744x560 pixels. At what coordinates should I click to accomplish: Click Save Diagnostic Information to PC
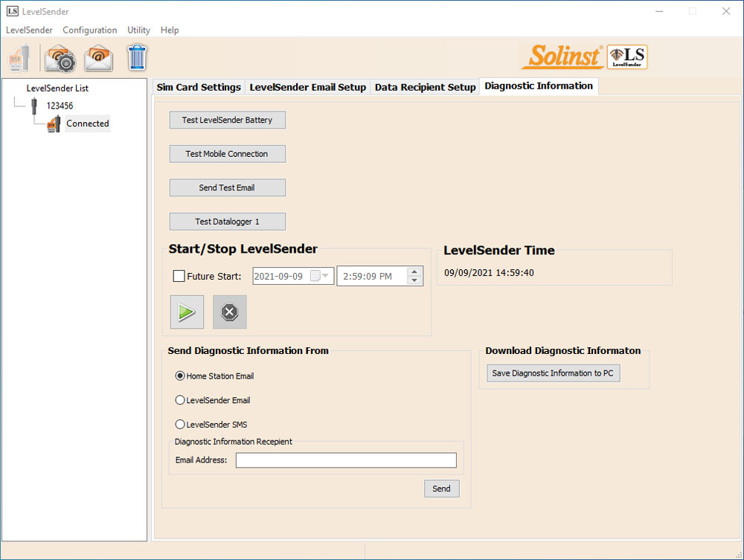coord(553,373)
